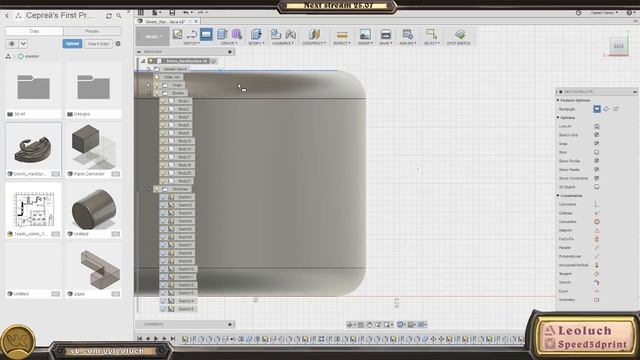640x360 pixels.
Task: Click the ADD-INS scripts icon
Action: click(x=407, y=34)
